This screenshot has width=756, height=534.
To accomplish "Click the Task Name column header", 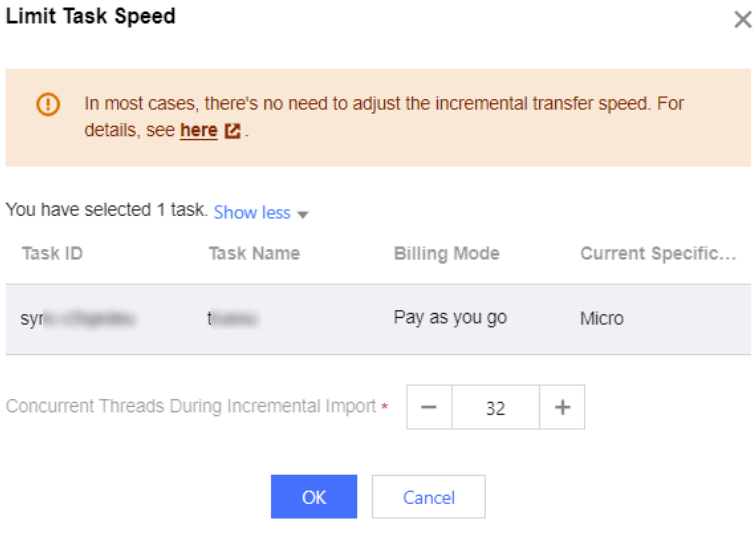I will tap(254, 254).
